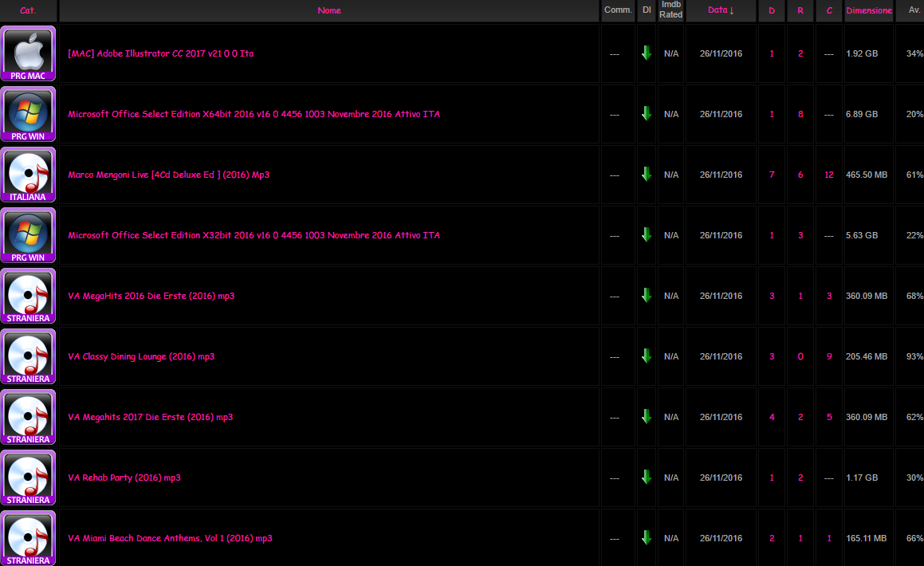Click size 6.89 GB cell

pos(862,114)
